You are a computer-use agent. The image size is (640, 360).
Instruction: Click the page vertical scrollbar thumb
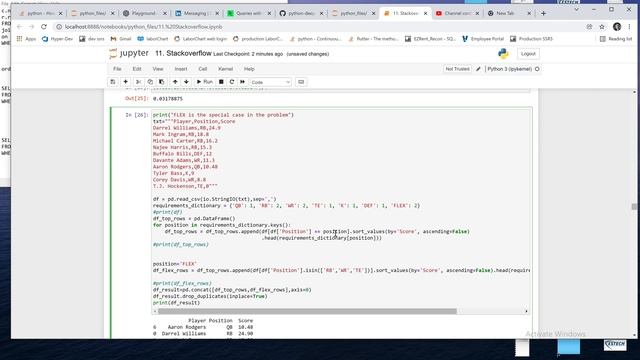point(634,207)
